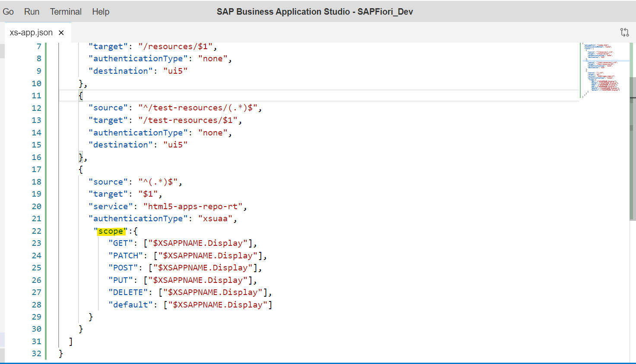Screen dimensions: 636x364
Task: Click the closing bracket on line 31
Action: pyautogui.click(x=71, y=342)
